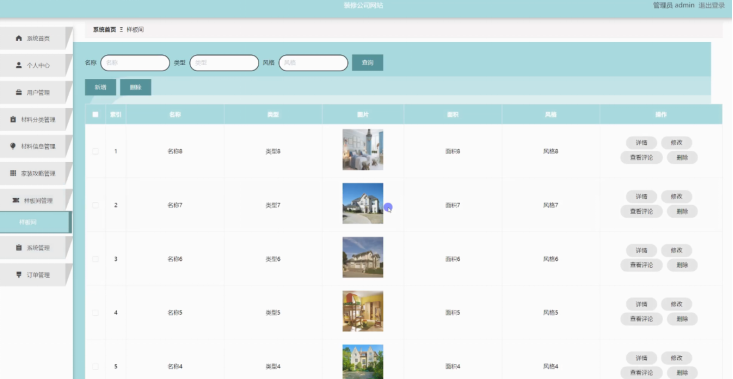Click the 面积6 cell

(453, 259)
